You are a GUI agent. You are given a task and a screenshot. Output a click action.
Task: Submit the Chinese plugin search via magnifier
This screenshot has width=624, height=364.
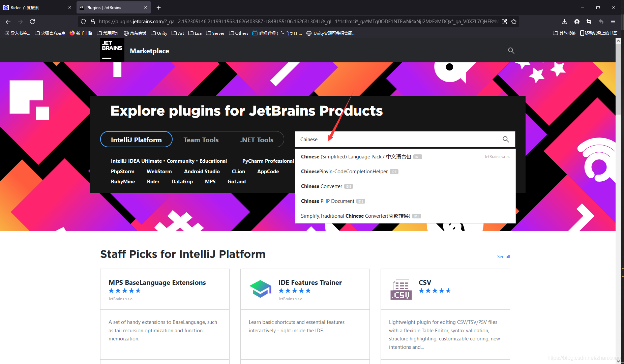pyautogui.click(x=506, y=139)
